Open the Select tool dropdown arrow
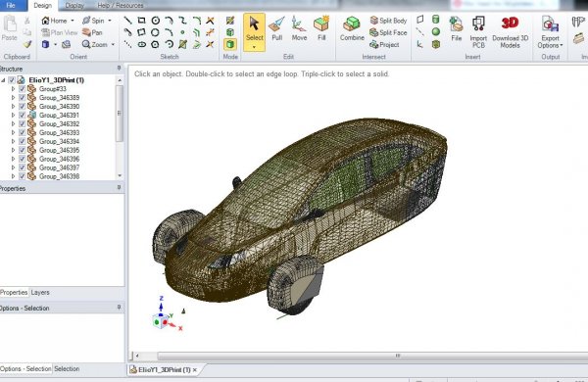Viewport: 588px width, 382px height. [254, 47]
